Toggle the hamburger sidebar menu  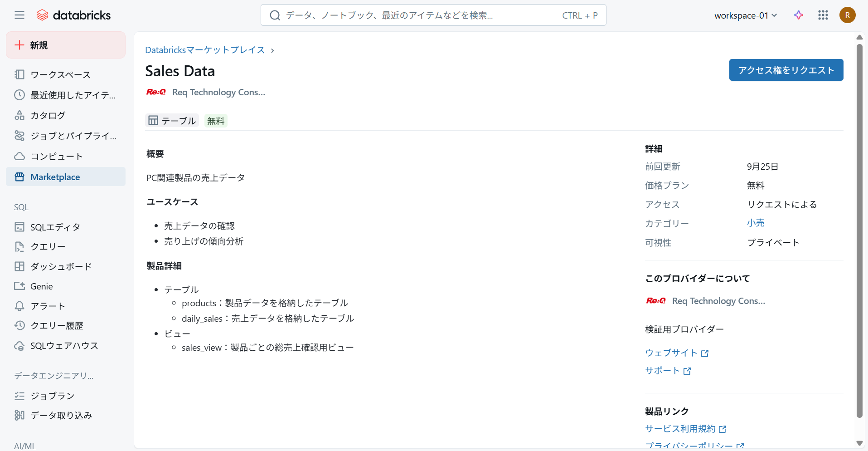click(x=19, y=15)
